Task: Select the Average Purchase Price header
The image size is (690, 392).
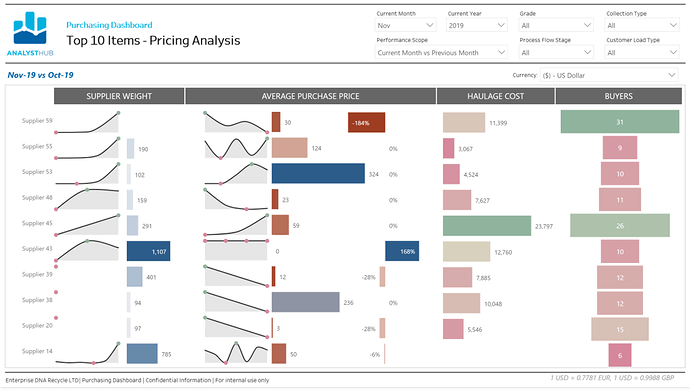Action: point(310,96)
